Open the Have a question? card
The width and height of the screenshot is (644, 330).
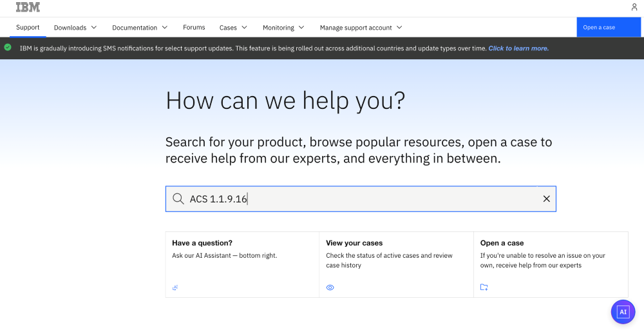[x=242, y=264]
